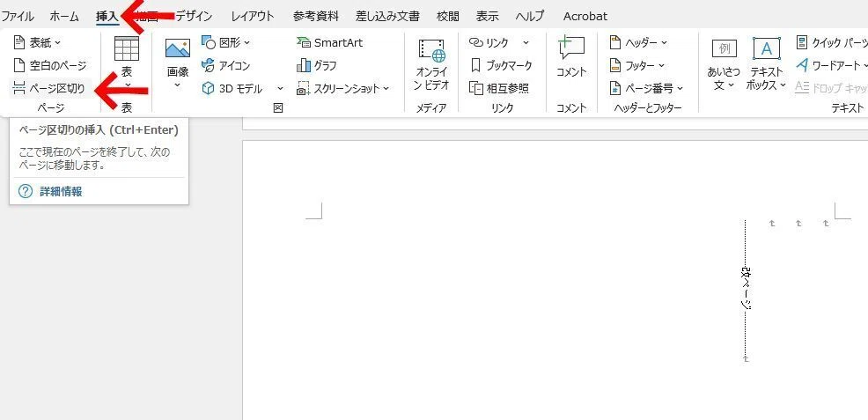
Task: Switch to 差し込み文書 tab
Action: [387, 16]
